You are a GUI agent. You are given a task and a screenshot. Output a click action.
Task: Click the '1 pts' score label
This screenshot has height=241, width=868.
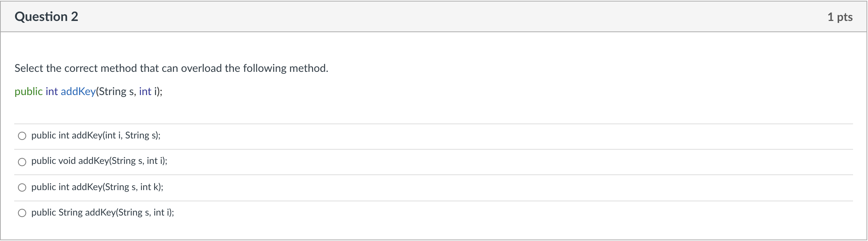click(x=840, y=17)
